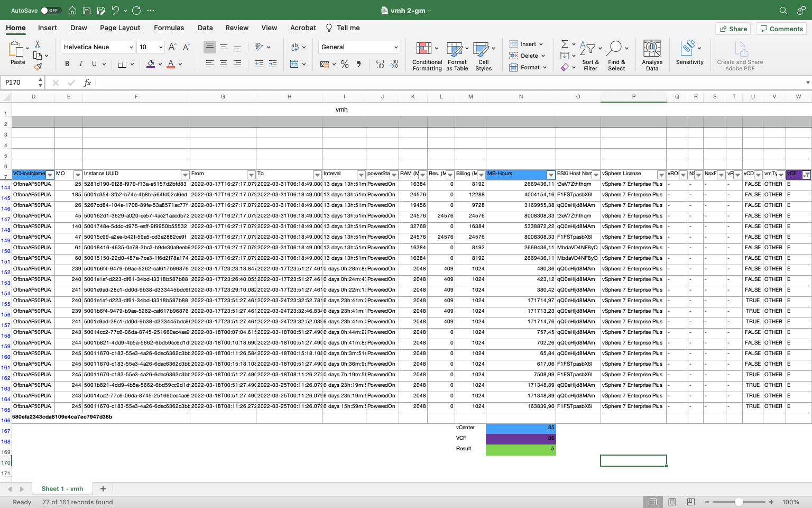Open the Helvetica Neue font dropdown
The height and width of the screenshot is (508, 812).
click(97, 47)
